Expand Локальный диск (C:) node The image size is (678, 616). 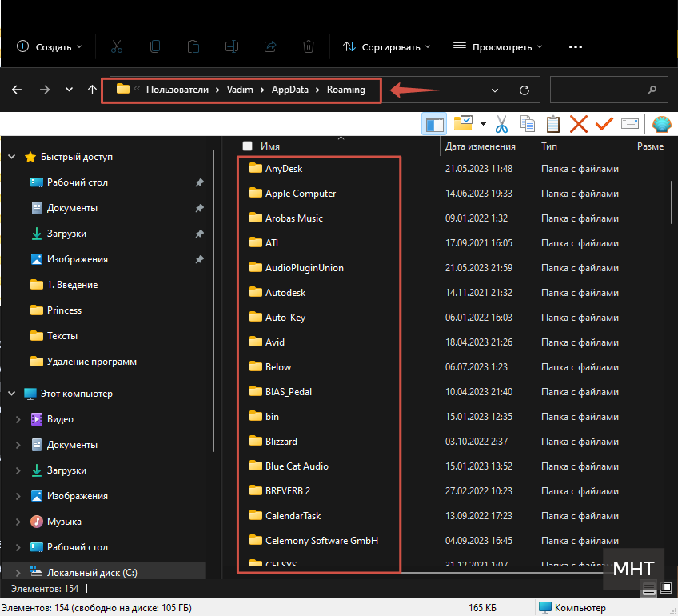point(18,573)
